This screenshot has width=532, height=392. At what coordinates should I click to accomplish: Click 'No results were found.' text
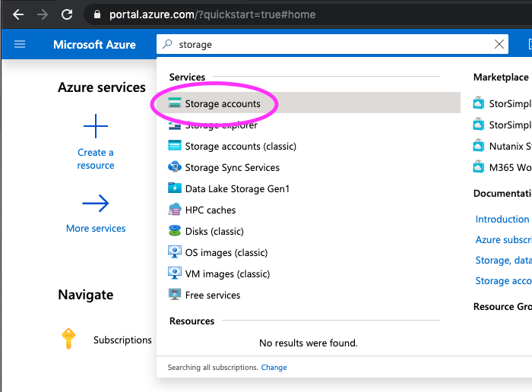coord(309,343)
